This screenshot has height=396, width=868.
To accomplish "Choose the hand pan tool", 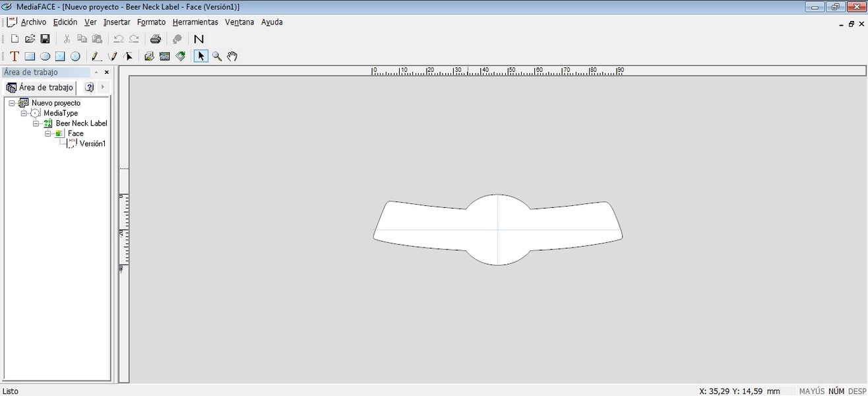I will click(x=232, y=57).
